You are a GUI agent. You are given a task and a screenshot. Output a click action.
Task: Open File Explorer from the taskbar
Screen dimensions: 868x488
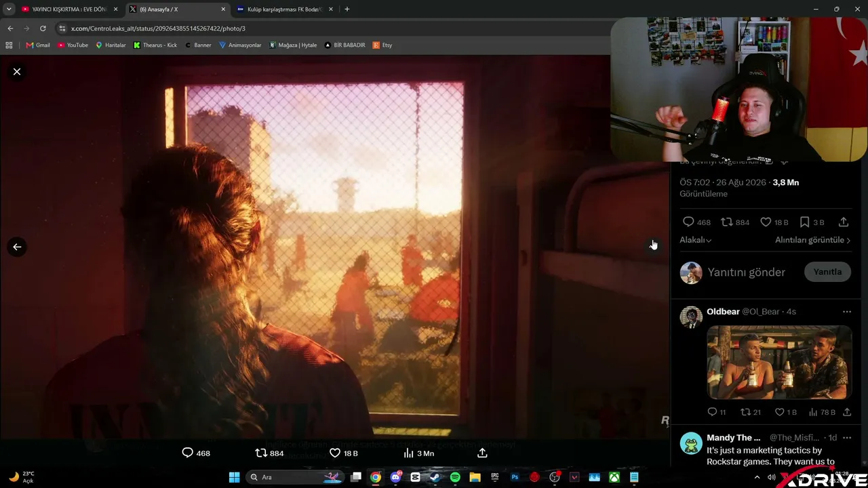point(475,477)
